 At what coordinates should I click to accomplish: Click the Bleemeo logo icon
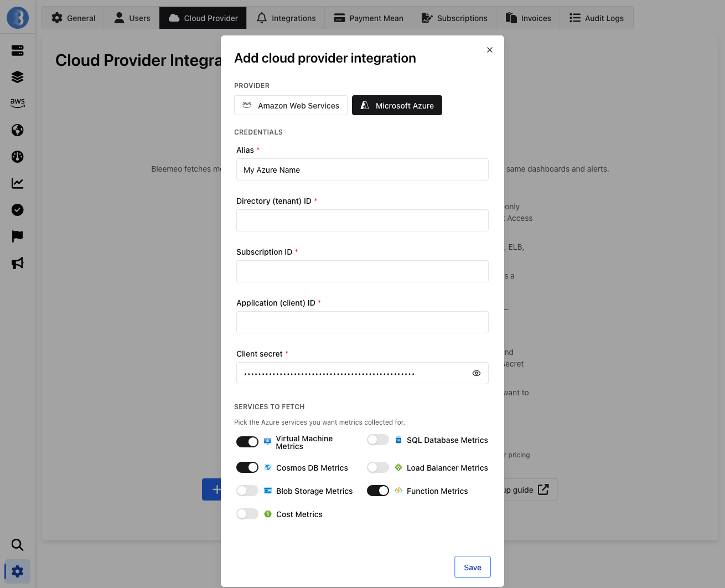tap(18, 18)
